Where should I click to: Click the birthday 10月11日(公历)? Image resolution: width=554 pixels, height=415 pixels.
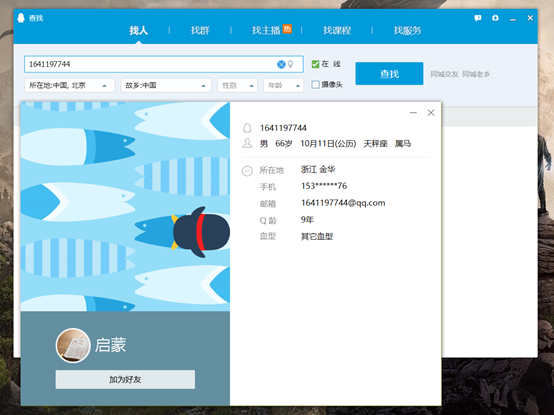click(x=328, y=144)
